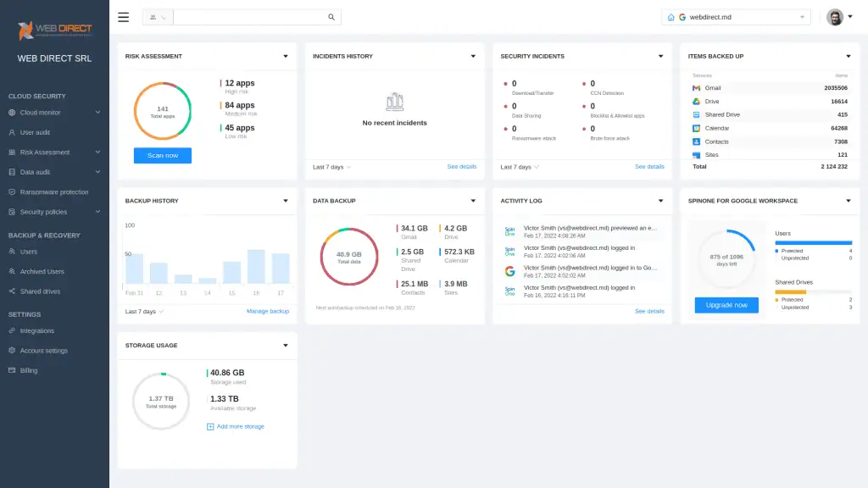Click the Google logo in Activity Log
The image size is (868, 488).
click(509, 271)
